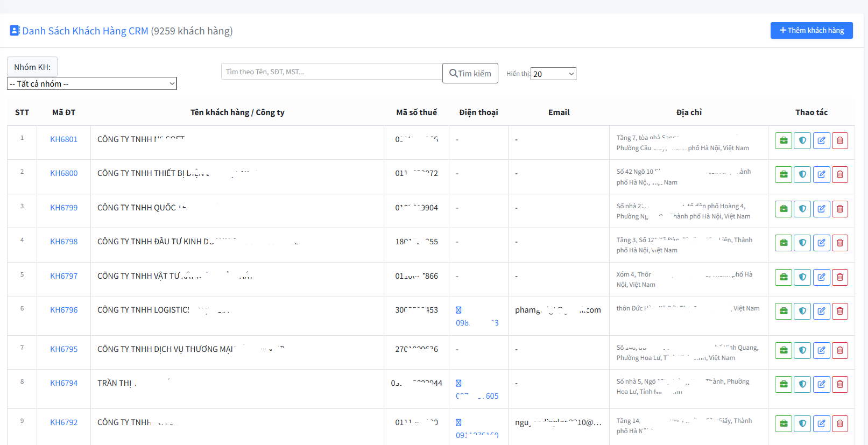The height and width of the screenshot is (445, 868).
Task: Click the "Thêm khách hàng" button
Action: point(811,30)
